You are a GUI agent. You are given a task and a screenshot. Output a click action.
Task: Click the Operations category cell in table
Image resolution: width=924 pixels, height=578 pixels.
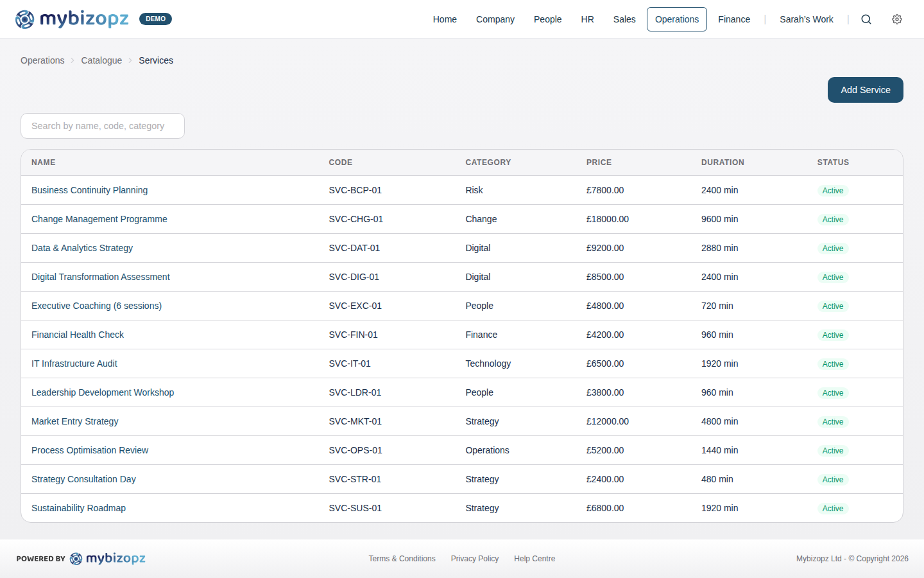pos(488,450)
